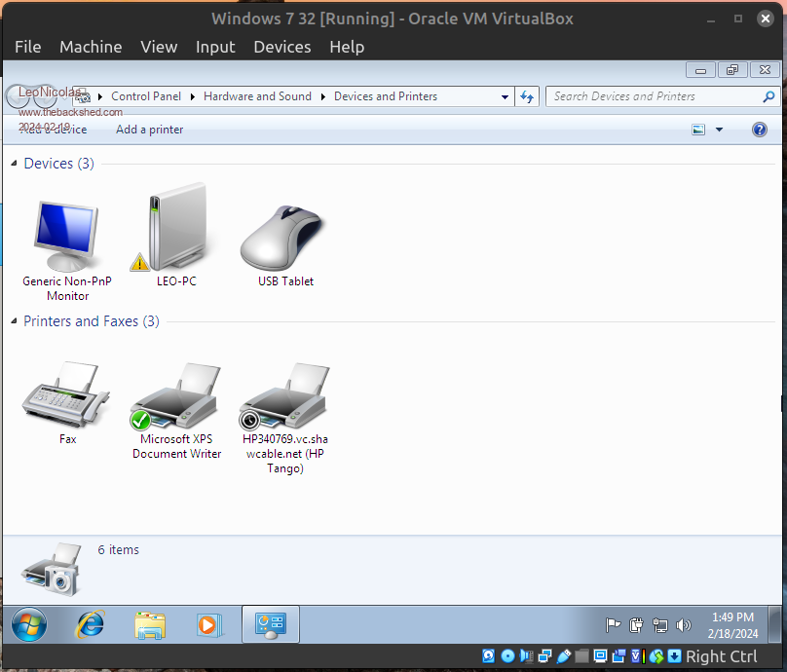Viewport: 787px width, 672px height.
Task: Open the help icon in toolbar
Action: pos(760,130)
